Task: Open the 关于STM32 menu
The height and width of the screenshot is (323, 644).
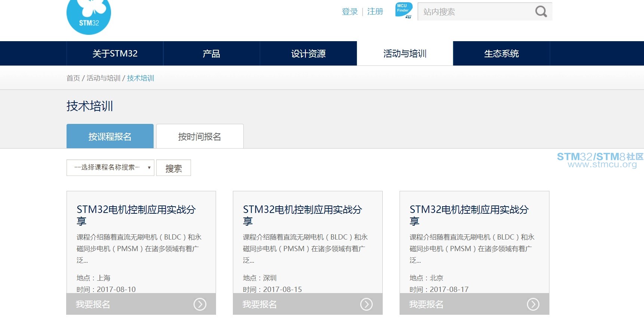Action: (x=115, y=54)
